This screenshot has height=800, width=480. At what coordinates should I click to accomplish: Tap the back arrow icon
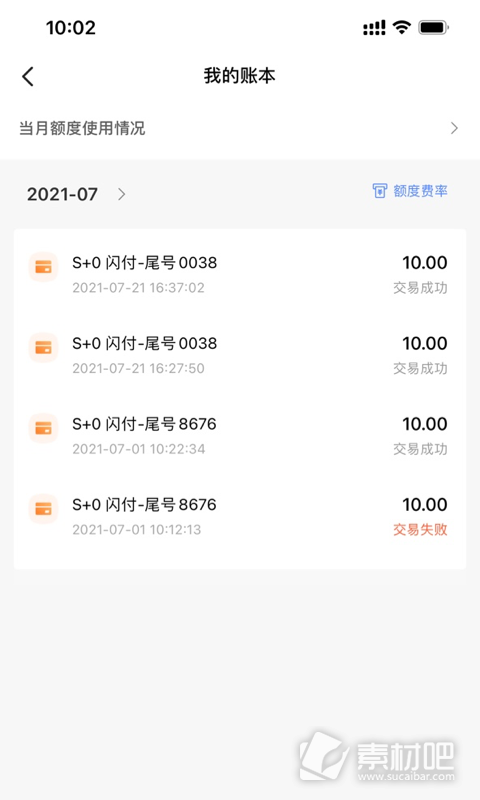[28, 77]
